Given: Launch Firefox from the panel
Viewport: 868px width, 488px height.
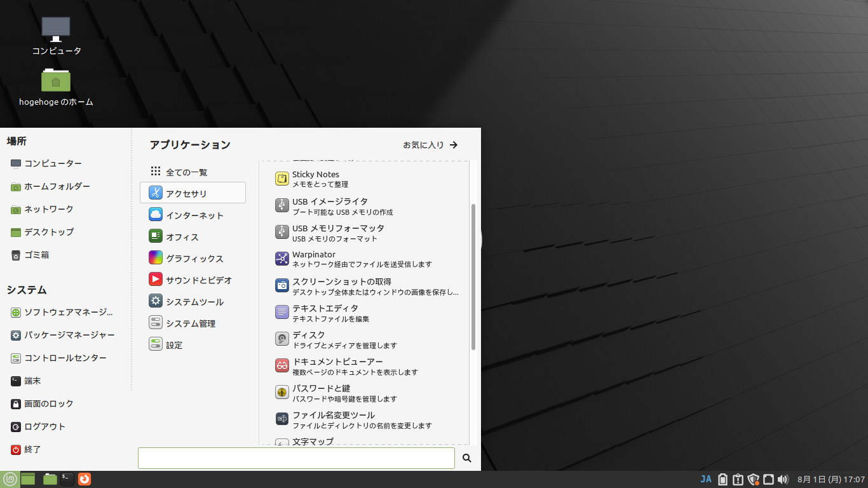Looking at the screenshot, I should 85,479.
